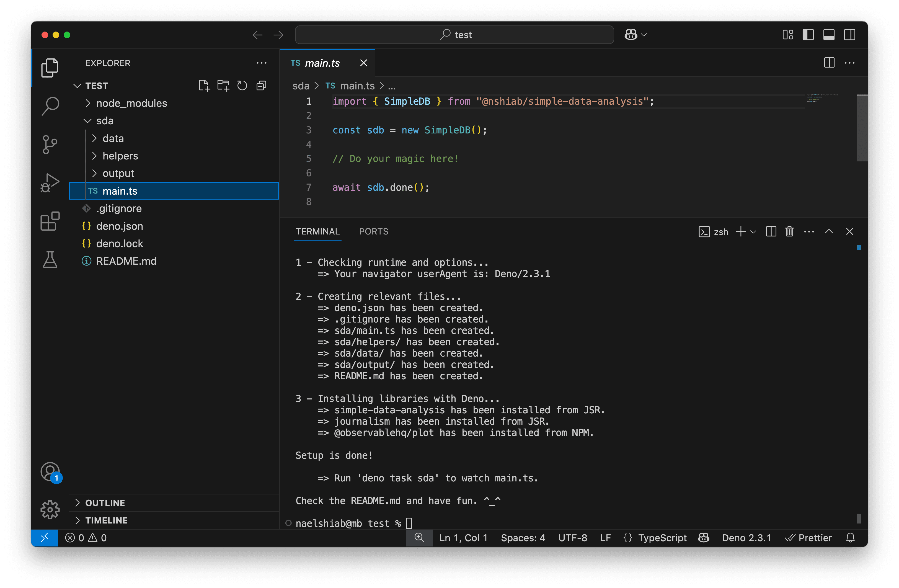Open the Extensions view
The height and width of the screenshot is (588, 899).
[x=50, y=221]
